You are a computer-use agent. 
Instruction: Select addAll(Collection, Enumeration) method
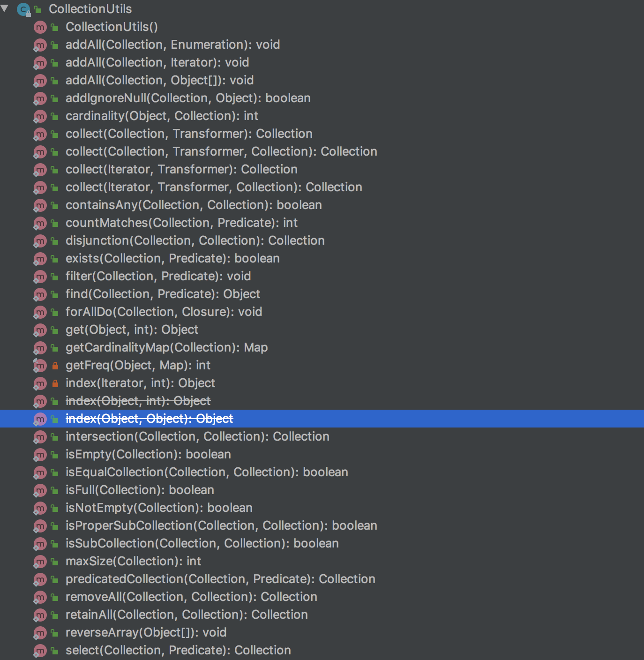pos(172,45)
